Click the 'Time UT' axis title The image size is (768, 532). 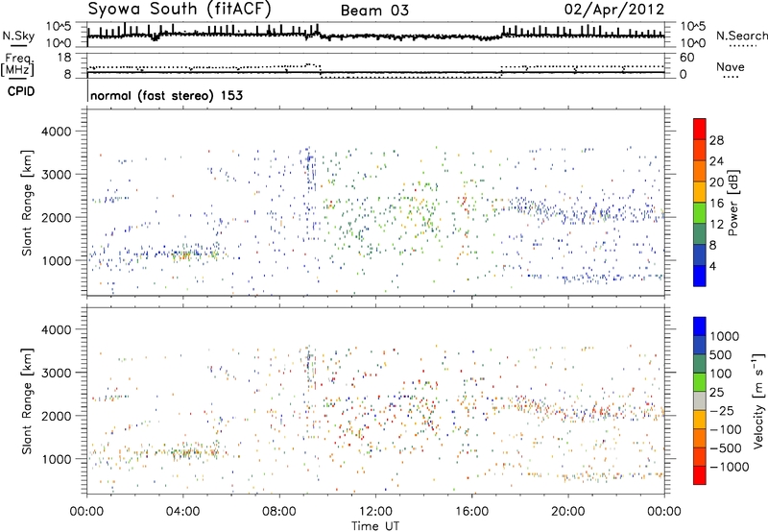pos(375,526)
